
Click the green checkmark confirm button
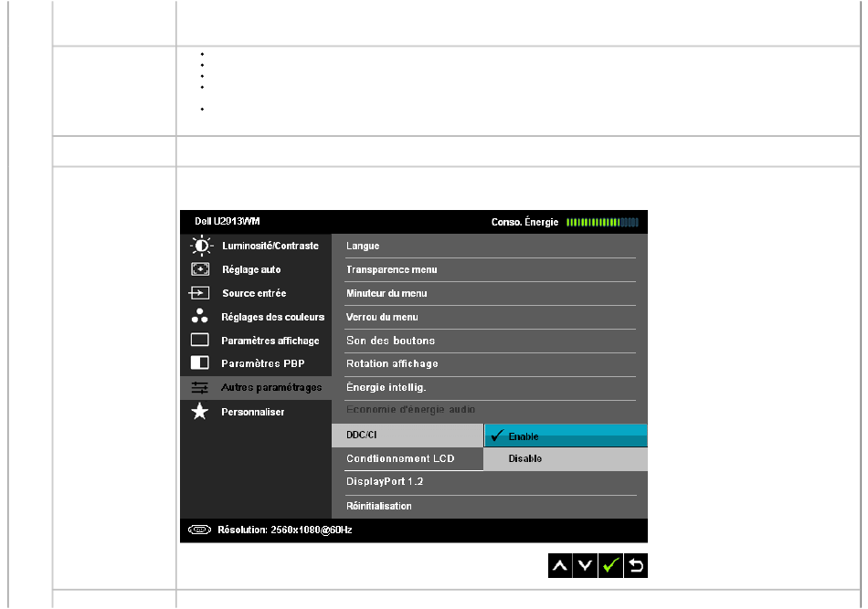(610, 566)
